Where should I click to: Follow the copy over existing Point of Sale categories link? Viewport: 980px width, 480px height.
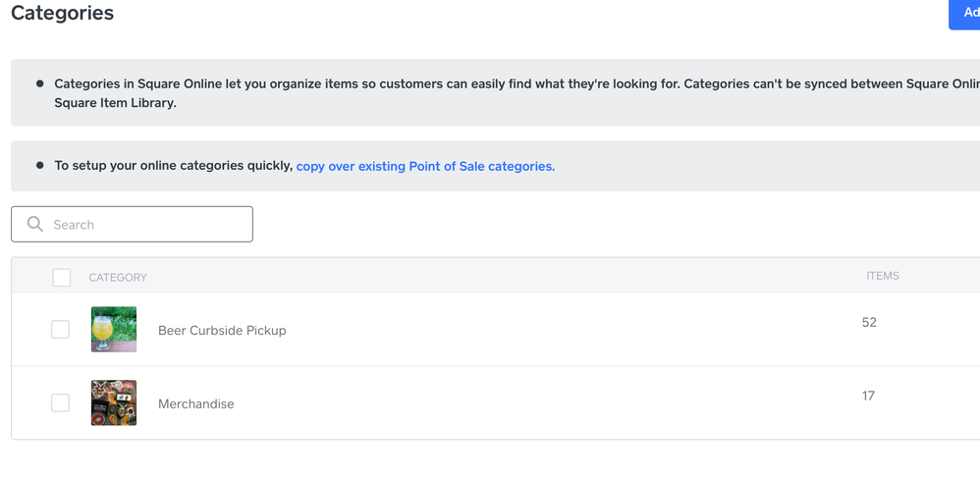pyautogui.click(x=425, y=166)
